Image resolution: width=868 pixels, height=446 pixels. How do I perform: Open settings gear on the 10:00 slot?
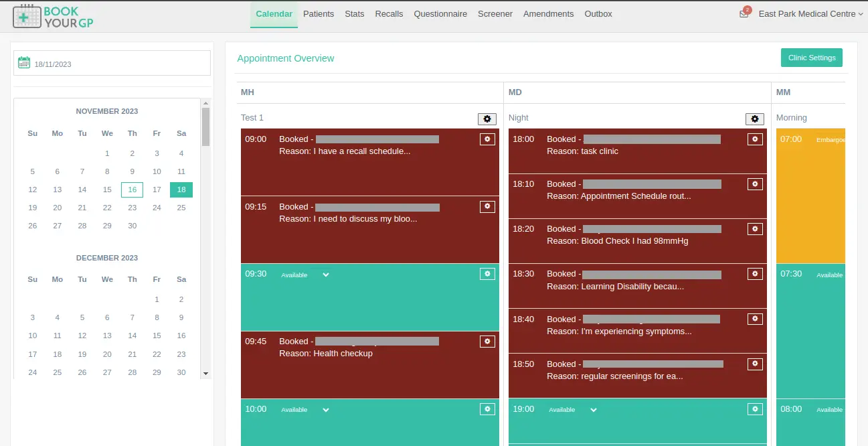tap(487, 408)
